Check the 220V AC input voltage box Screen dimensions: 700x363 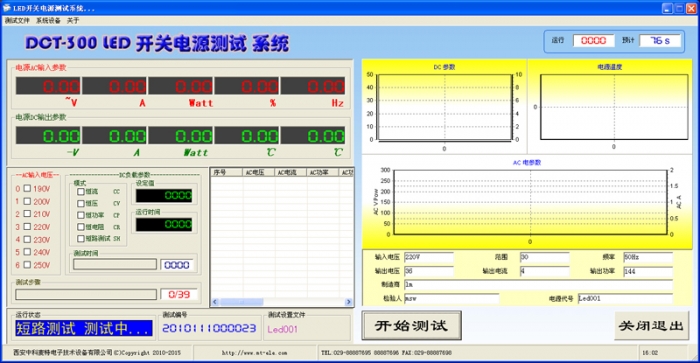[27, 226]
